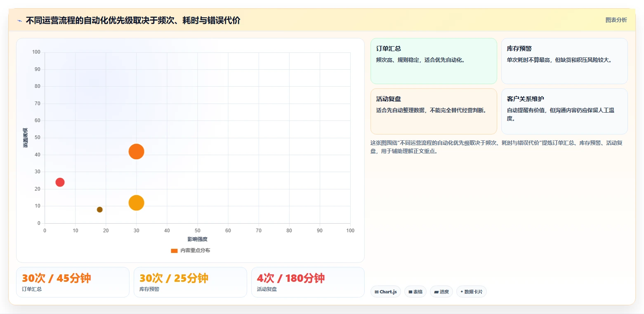This screenshot has height=314, width=644.
Task: Click the 订单汇总 label under 30次 / 45分钟
Action: 32,289
